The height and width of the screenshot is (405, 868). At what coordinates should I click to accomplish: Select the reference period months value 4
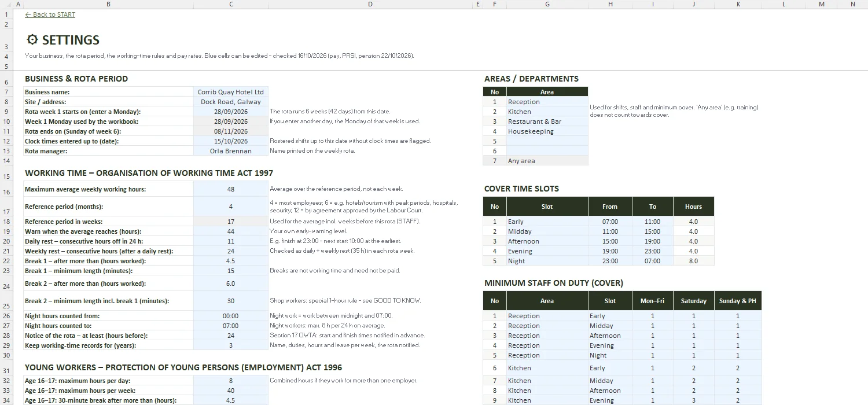(x=231, y=207)
